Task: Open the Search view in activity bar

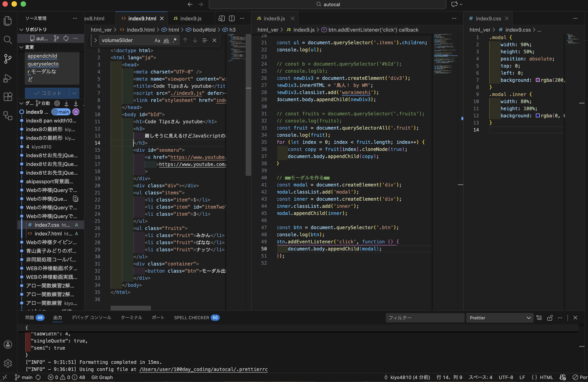Action: pyautogui.click(x=8, y=40)
